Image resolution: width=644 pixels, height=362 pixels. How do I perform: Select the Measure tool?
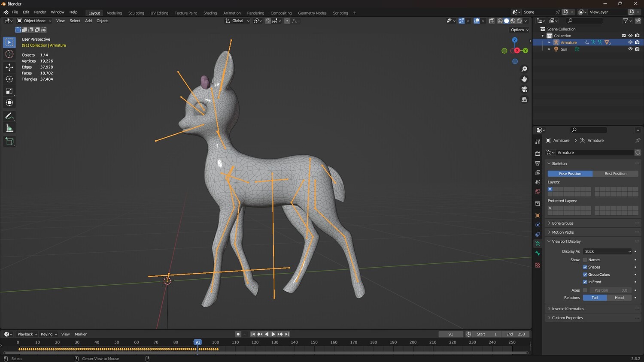[x=9, y=128]
